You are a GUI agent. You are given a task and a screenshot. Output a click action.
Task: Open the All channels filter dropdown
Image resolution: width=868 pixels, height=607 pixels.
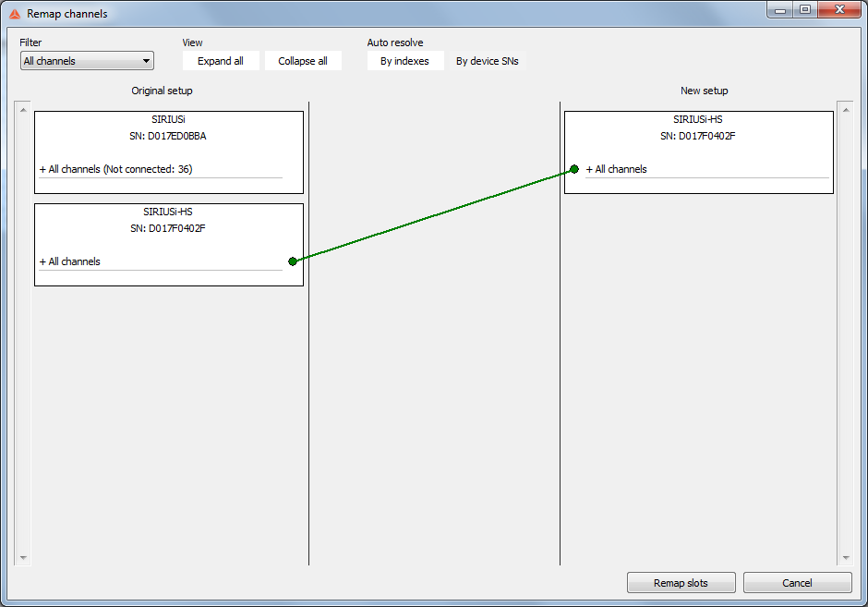pyautogui.click(x=87, y=61)
